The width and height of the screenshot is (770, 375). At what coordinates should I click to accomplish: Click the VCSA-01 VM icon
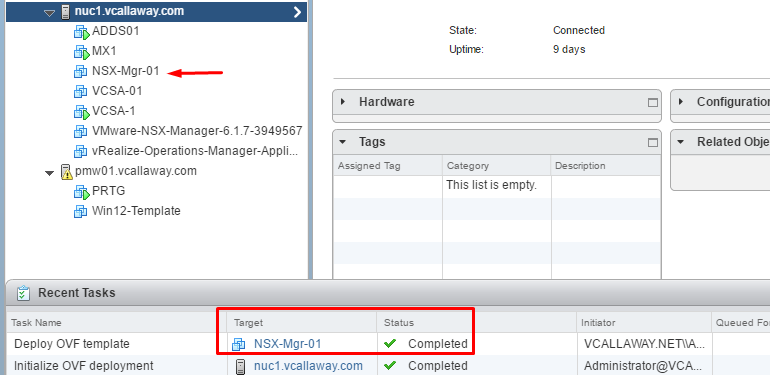(x=81, y=92)
